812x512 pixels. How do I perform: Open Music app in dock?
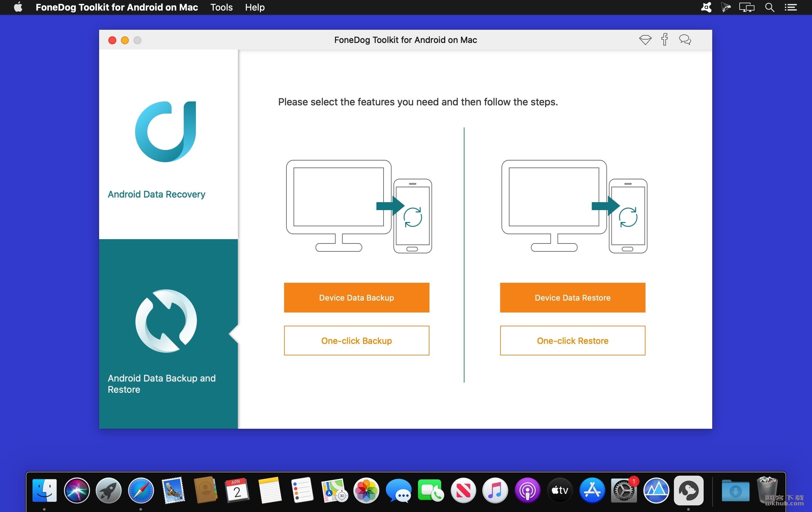495,490
